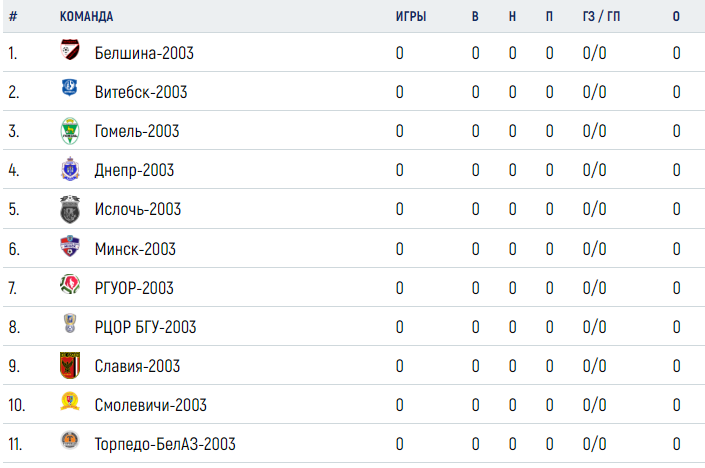Viewport: 705px width, 468px height.
Task: Open the Смолевичи-2003 team link
Action: (151, 405)
